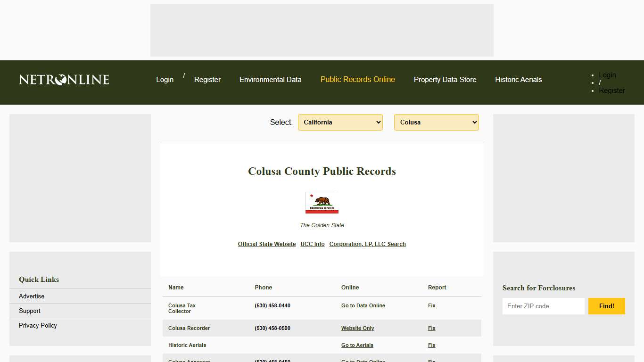Open the Environmental Data section
Screen dimensions: 644x362
click(x=270, y=80)
